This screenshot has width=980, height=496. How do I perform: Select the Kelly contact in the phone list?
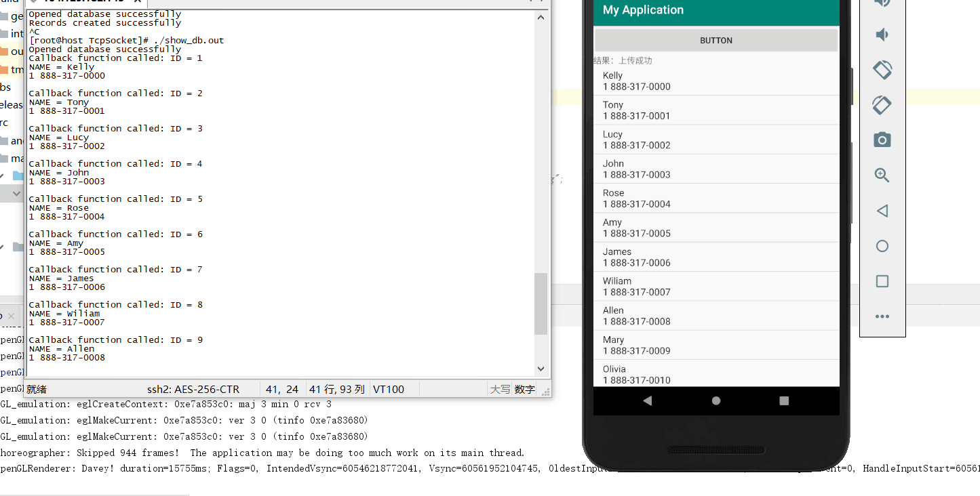(716, 81)
